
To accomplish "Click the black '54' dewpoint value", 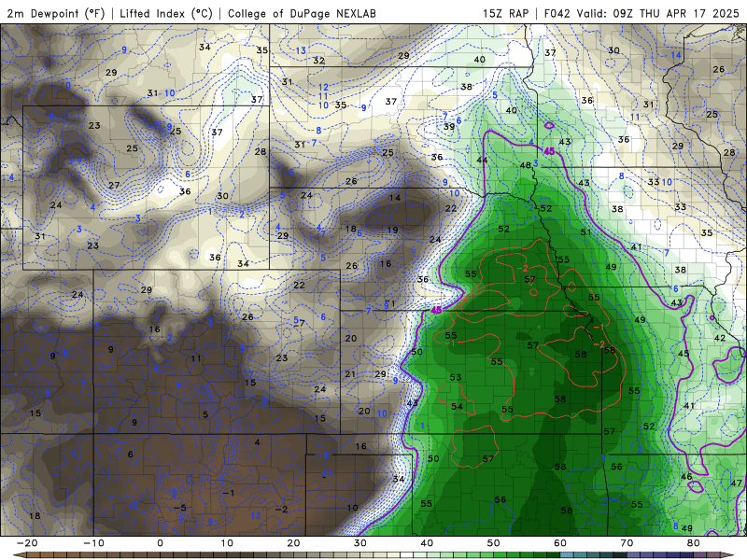I will pos(457,406).
